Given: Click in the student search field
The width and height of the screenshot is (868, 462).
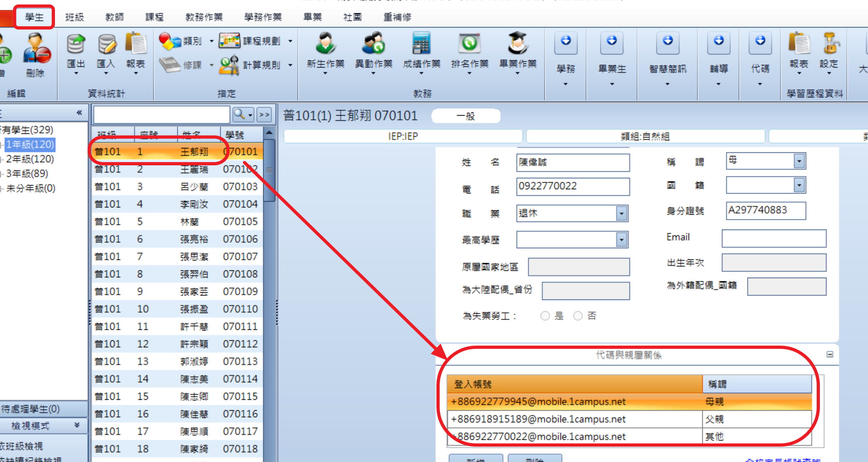Looking at the screenshot, I should 162,115.
